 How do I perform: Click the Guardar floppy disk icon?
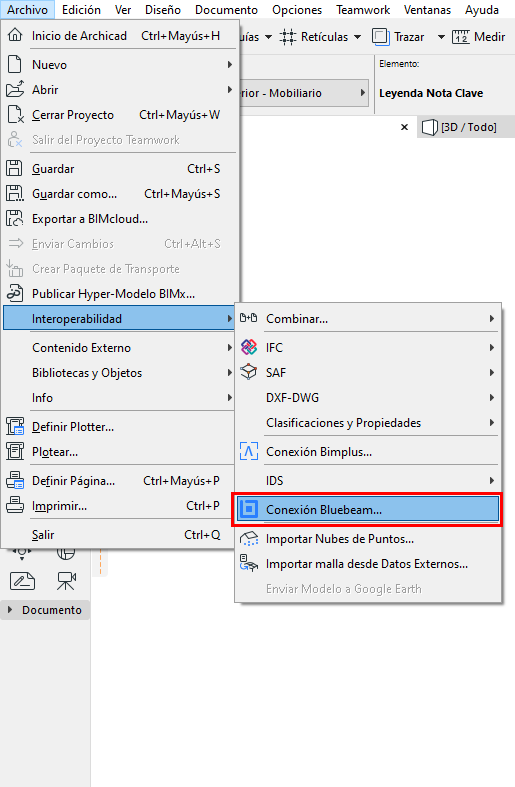click(x=15, y=168)
